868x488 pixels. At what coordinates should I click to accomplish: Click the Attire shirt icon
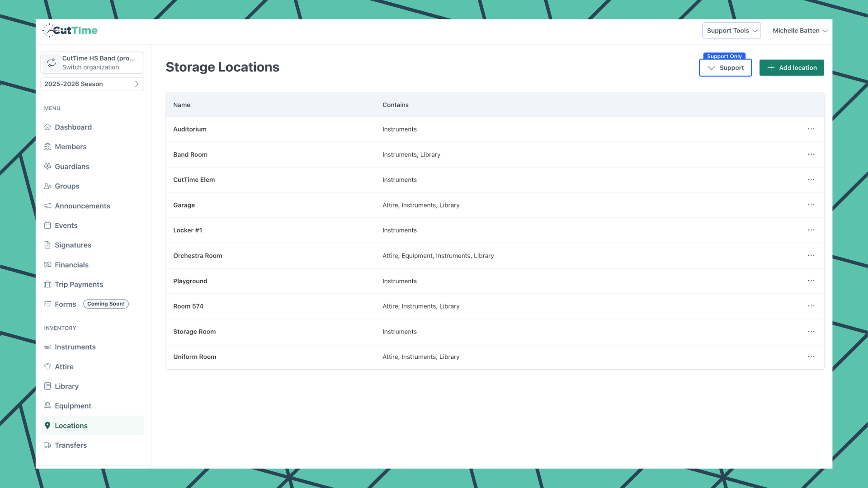(47, 366)
